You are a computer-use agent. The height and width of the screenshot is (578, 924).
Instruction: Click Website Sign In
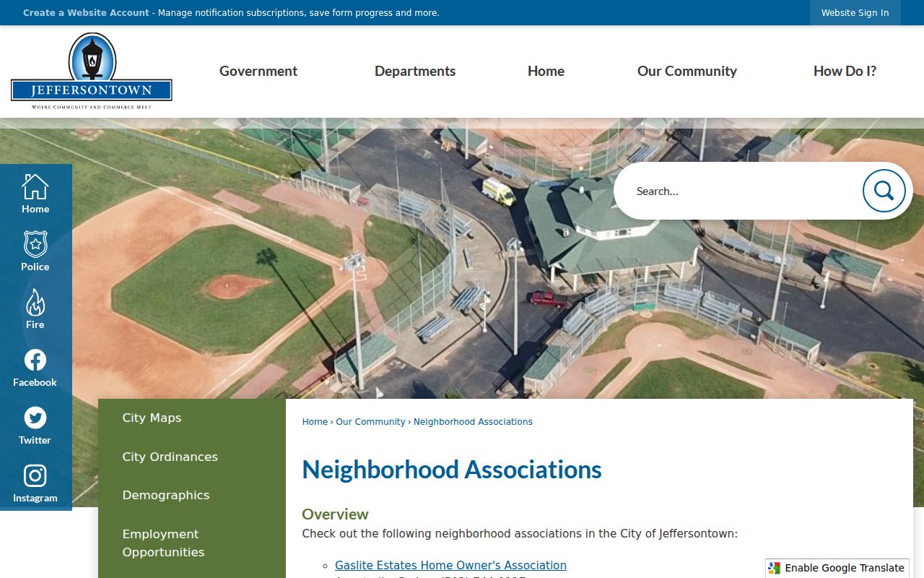[x=855, y=13]
